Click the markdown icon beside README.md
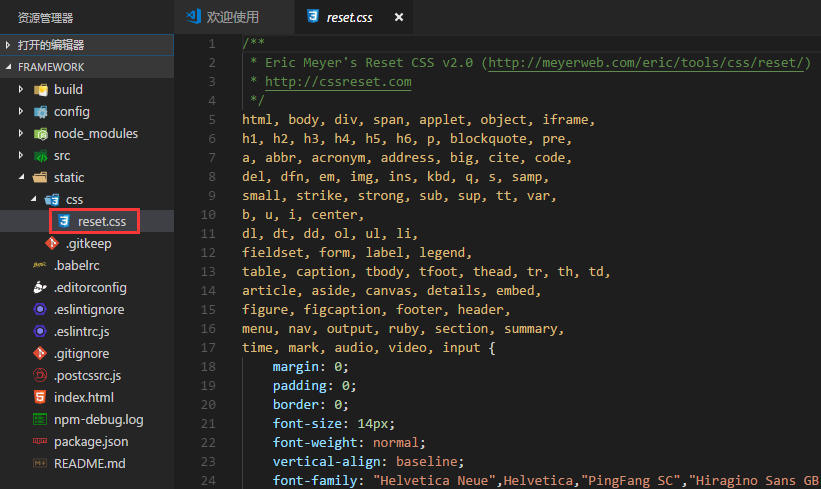The image size is (821, 489). [40, 463]
